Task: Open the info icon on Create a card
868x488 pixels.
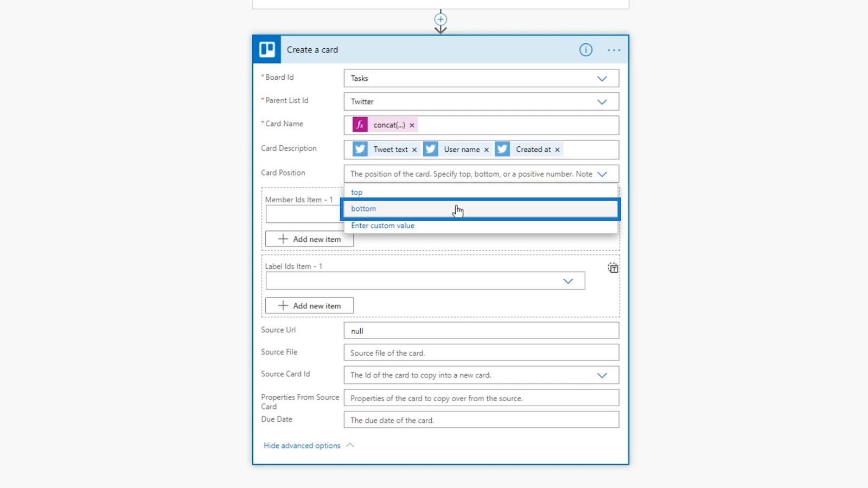Action: pyautogui.click(x=585, y=50)
